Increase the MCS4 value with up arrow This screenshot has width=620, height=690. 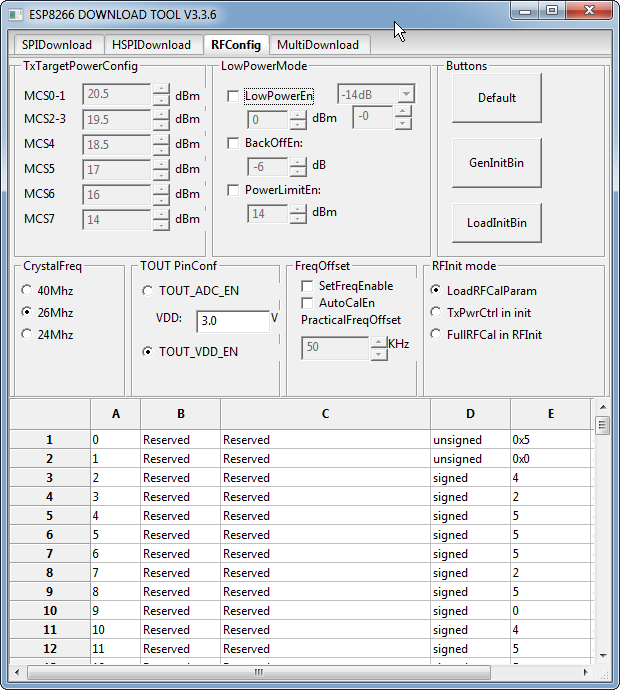pos(161,139)
